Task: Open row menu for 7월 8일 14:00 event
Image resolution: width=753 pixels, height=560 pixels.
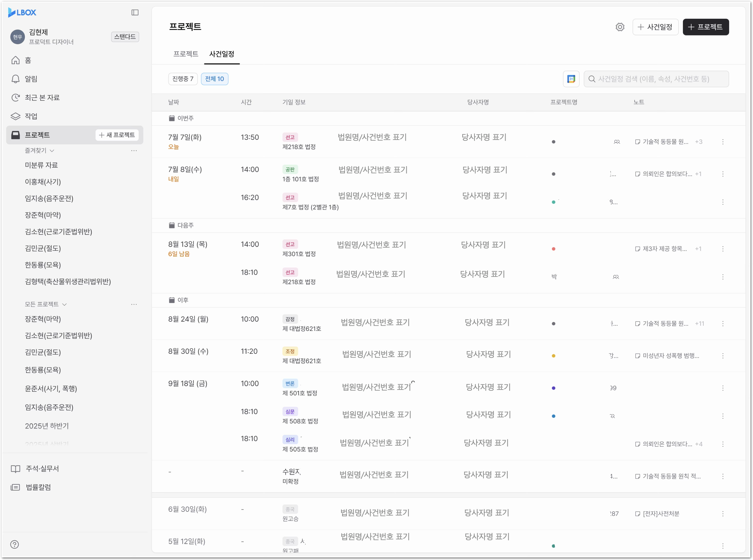Action: (723, 174)
